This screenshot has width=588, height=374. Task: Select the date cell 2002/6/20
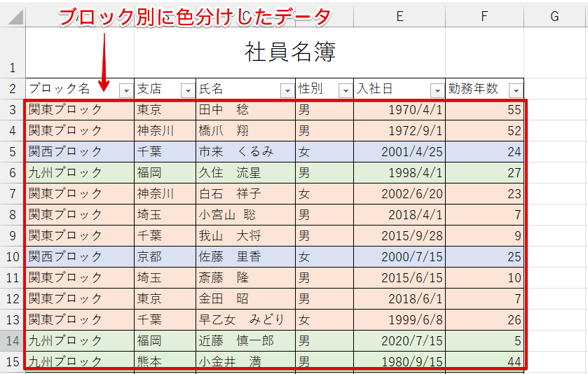399,194
